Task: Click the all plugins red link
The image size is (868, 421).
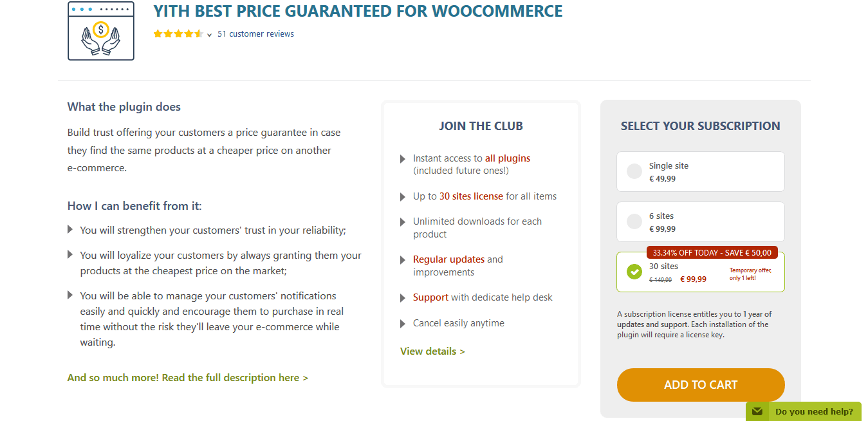Action: pos(508,158)
